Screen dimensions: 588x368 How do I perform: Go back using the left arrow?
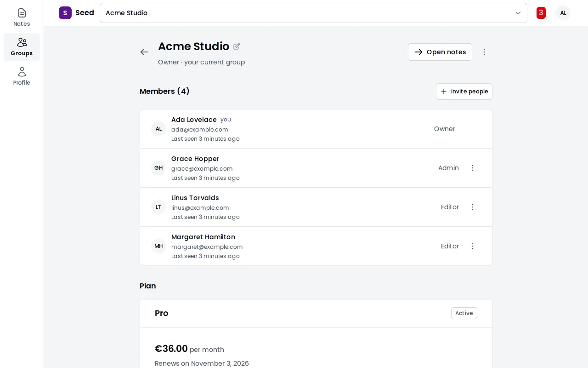[x=144, y=52]
